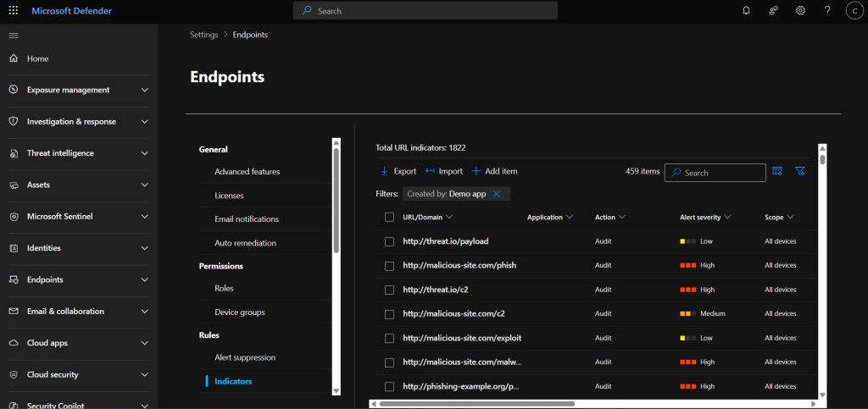
Task: Click the Exposure management icon
Action: (14, 90)
